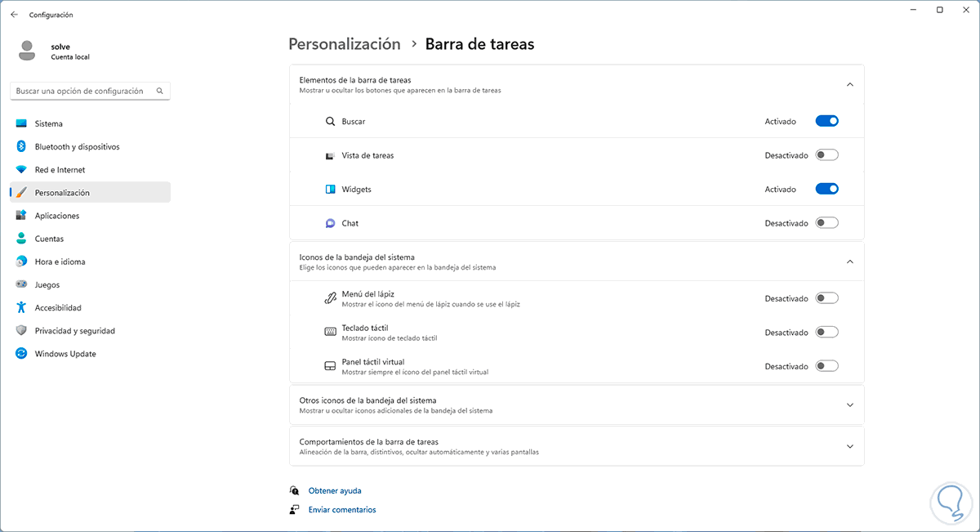Image resolution: width=980 pixels, height=532 pixels.
Task: Click the Buscar una opción de configuración field
Action: 82,92
